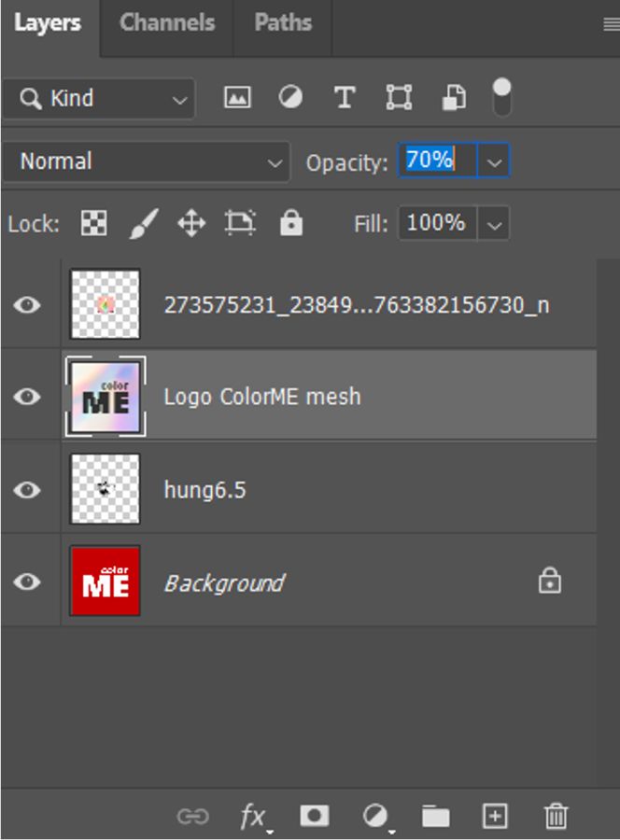Create a new group folder

coord(435,817)
